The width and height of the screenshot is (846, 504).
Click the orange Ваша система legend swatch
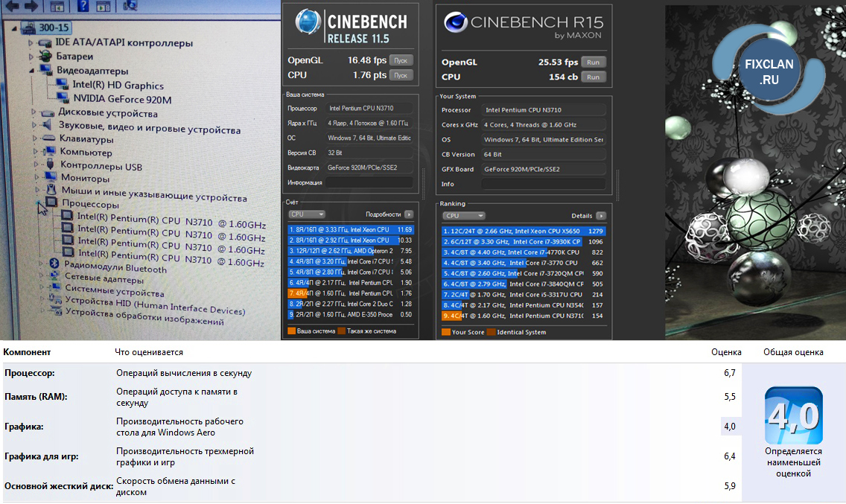click(291, 331)
